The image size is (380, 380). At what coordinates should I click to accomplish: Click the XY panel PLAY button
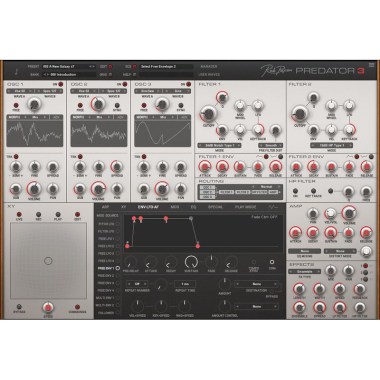58,215
